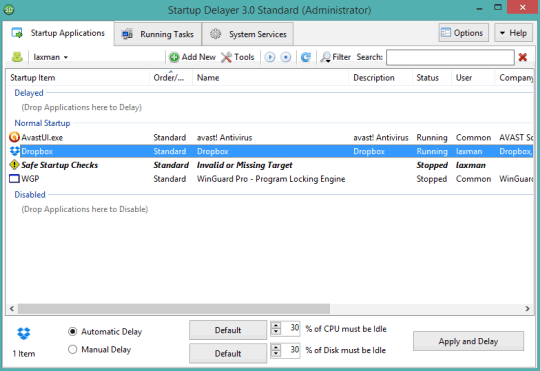Screen dimensions: 540x371
Task: Click the Delayed group header
Action: 29,93
